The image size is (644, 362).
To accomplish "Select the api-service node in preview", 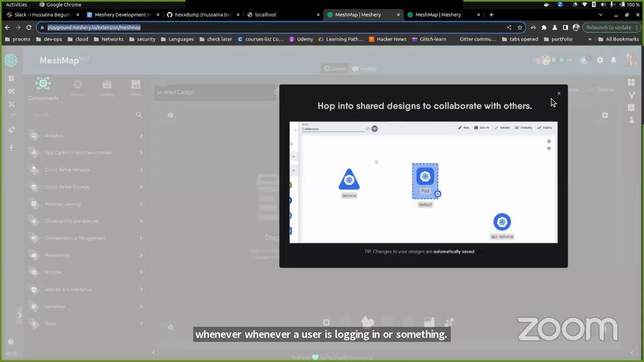I will 502,222.
